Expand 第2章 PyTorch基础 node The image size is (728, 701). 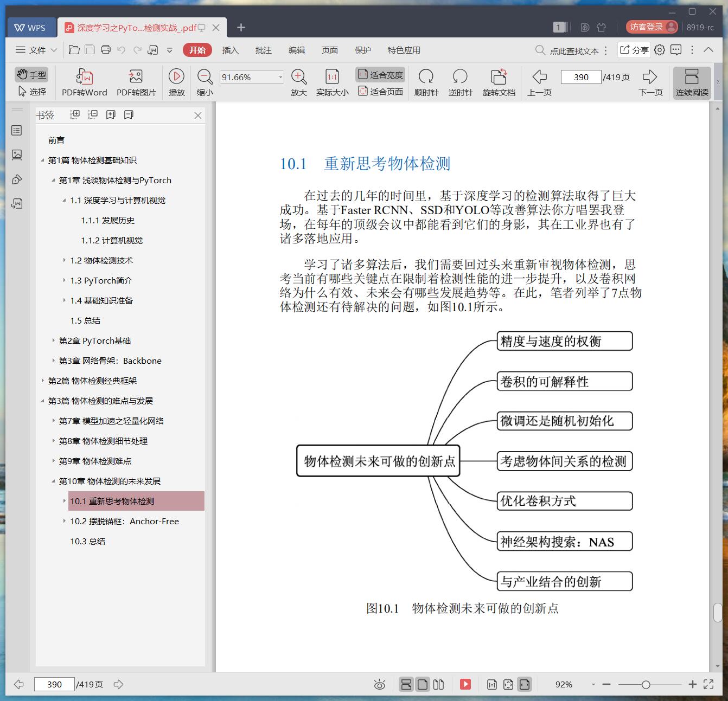(53, 341)
